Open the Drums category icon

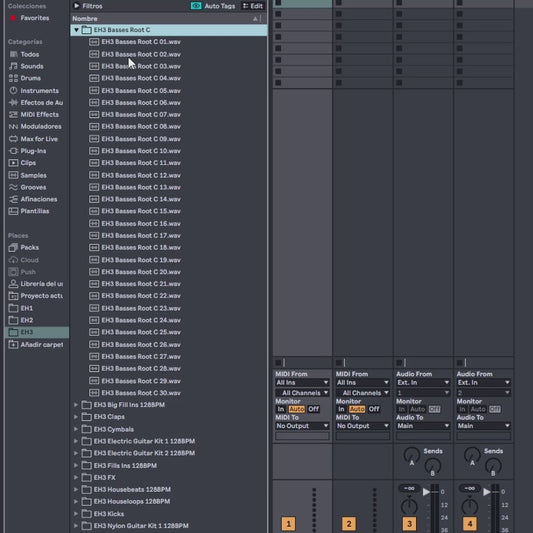click(x=13, y=78)
